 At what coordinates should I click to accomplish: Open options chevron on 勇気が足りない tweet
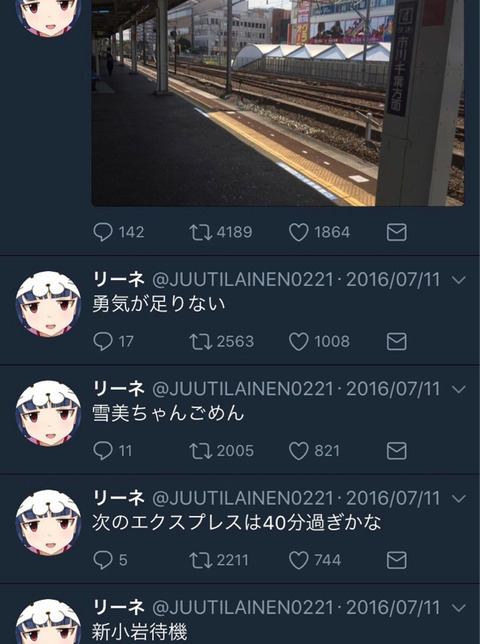(x=458, y=280)
